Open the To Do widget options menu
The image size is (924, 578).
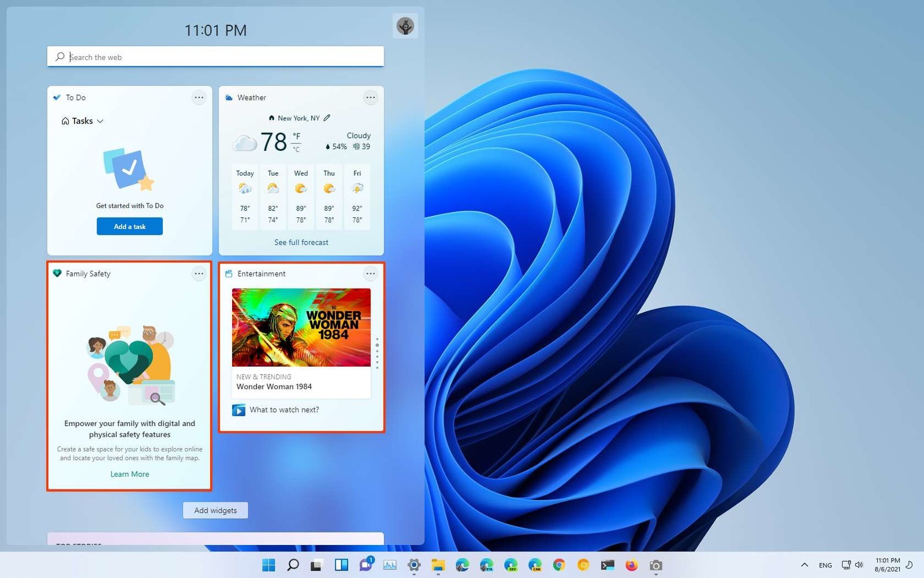[199, 98]
